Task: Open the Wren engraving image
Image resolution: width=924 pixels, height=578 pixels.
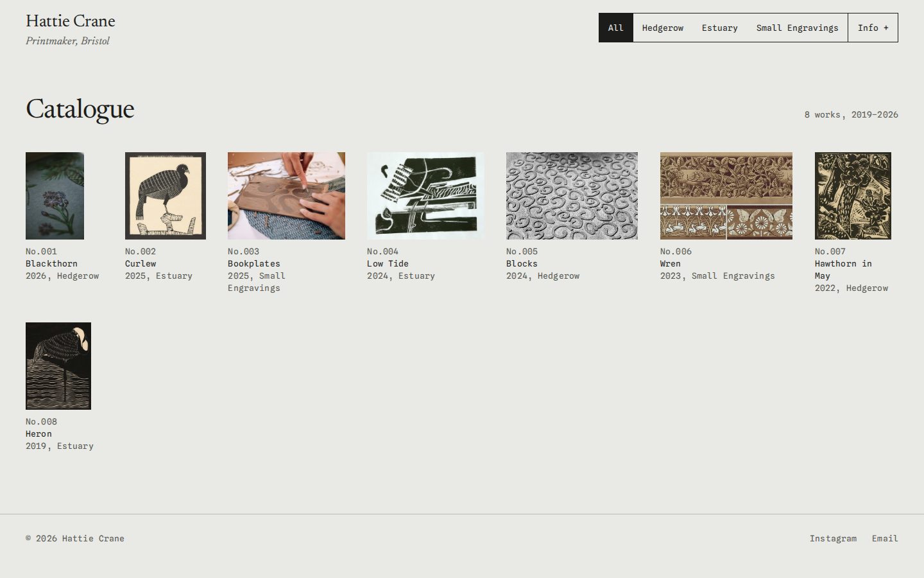Action: click(726, 196)
